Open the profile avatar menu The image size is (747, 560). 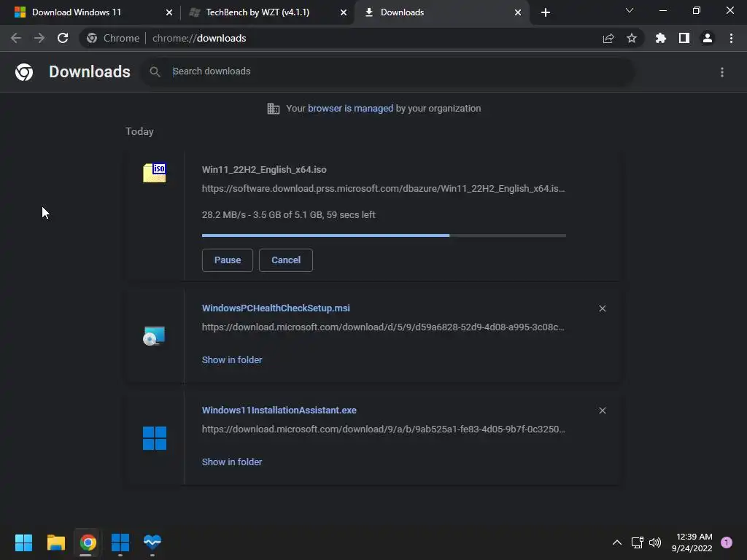coord(708,38)
